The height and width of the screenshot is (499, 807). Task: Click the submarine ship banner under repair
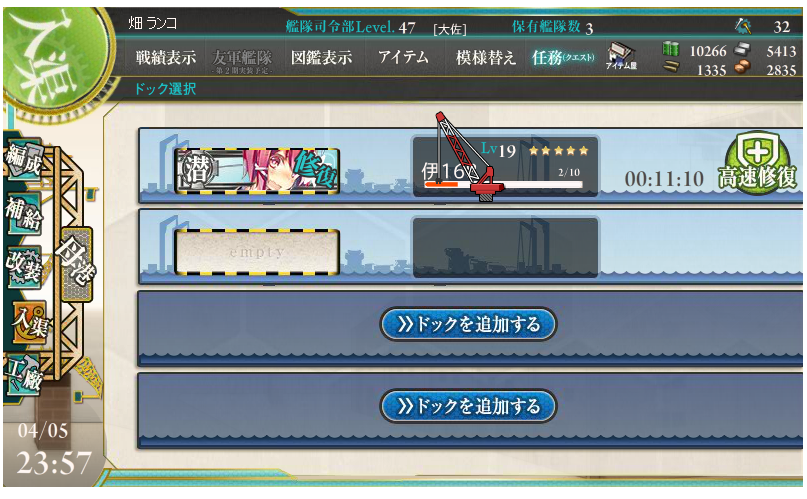257,171
